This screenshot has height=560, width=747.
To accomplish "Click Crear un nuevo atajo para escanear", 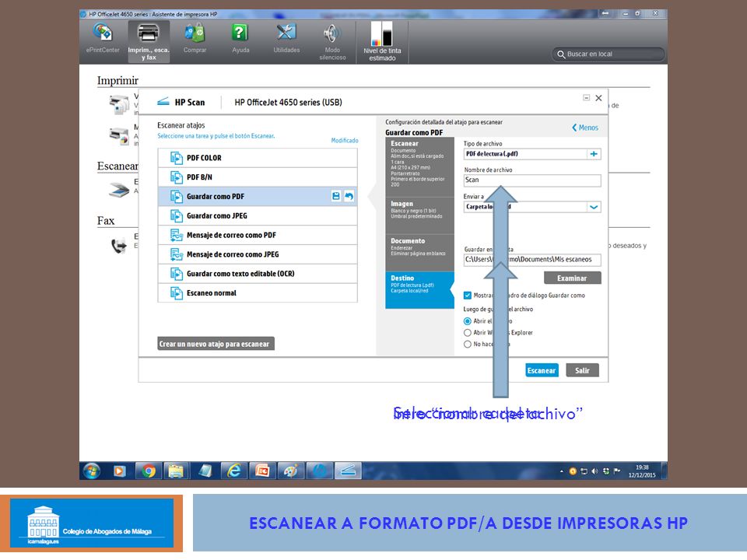I will 216,344.
